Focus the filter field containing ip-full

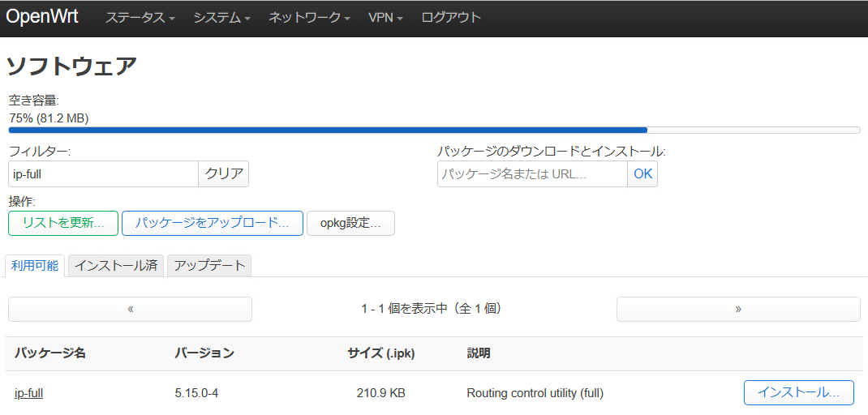click(104, 174)
